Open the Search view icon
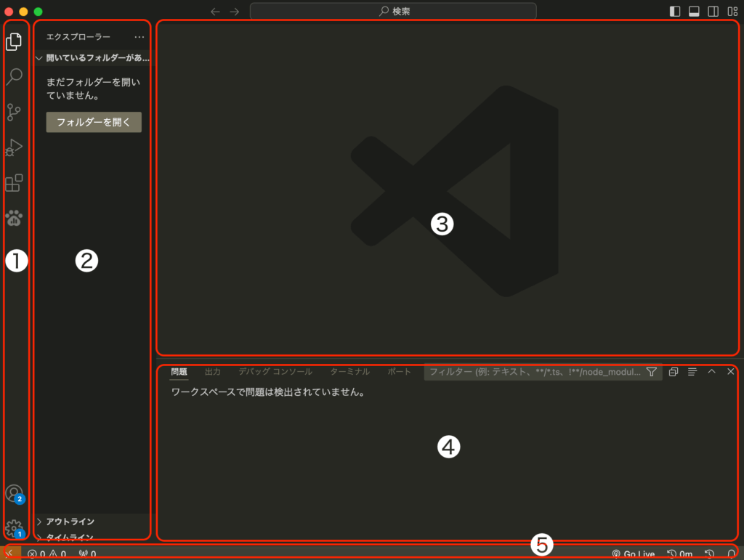 tap(14, 77)
